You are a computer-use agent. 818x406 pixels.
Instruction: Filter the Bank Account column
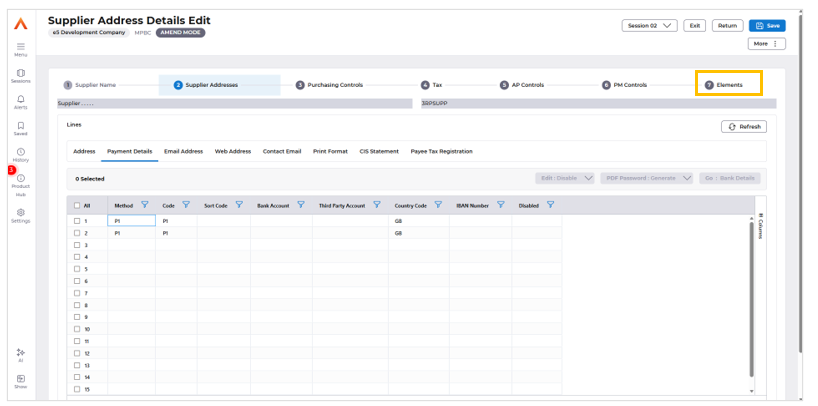(301, 205)
